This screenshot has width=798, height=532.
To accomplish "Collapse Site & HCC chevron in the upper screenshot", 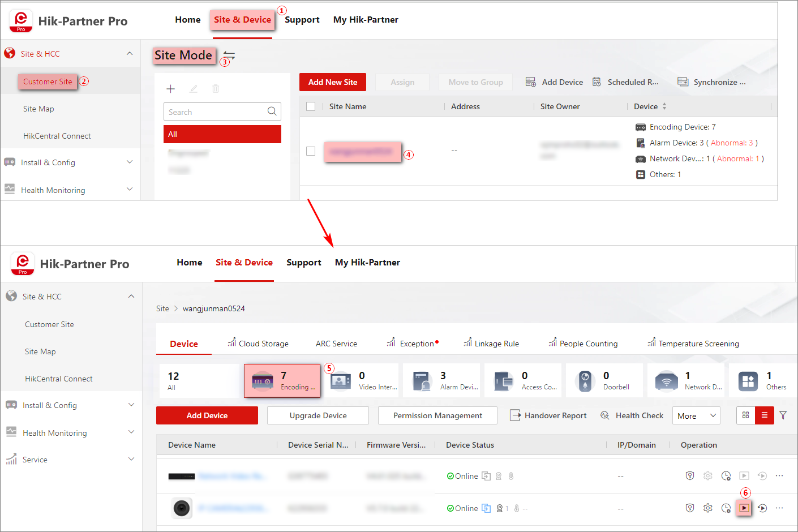I will point(130,54).
